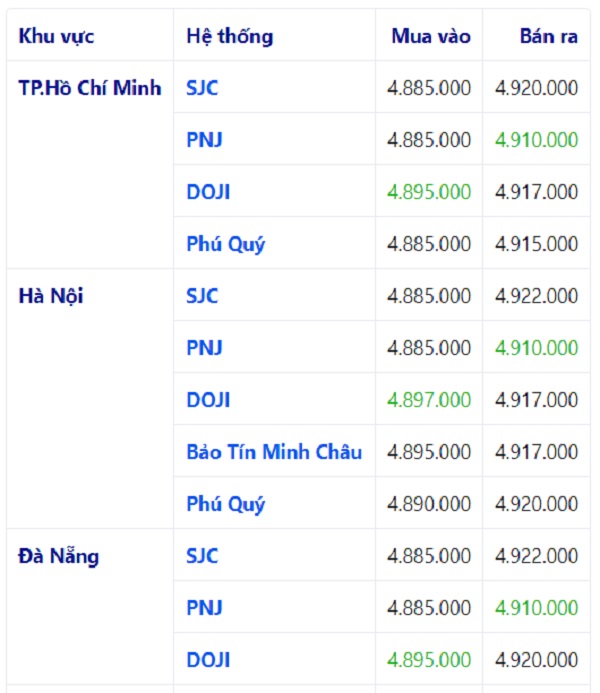The height and width of the screenshot is (693, 600).
Task: Open the SJC link in the Đà Nẵng row
Action: pos(202,556)
